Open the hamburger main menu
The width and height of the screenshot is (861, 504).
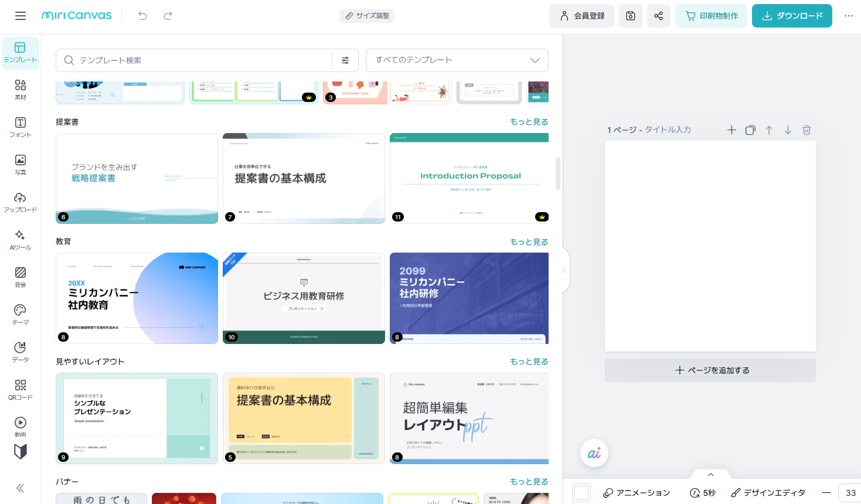(21, 16)
